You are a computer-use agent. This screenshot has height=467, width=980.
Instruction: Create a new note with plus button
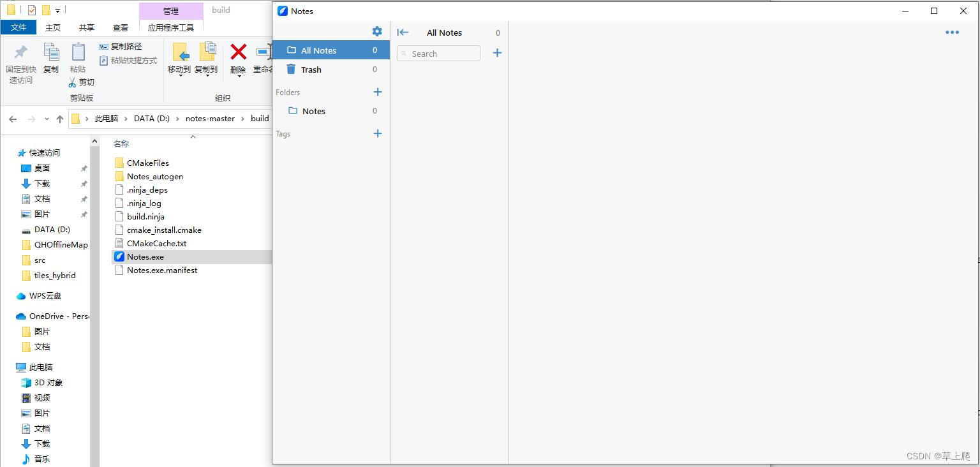pos(497,53)
